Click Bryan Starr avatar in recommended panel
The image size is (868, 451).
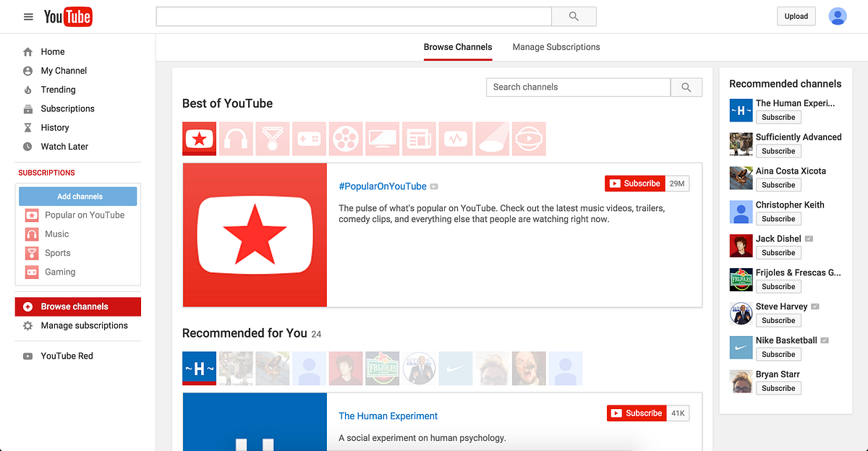point(741,382)
